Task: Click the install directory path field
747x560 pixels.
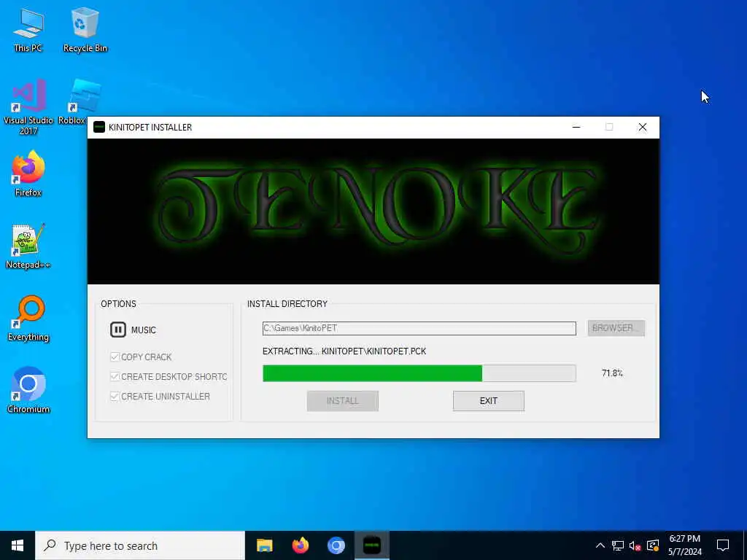Action: pyautogui.click(x=419, y=328)
